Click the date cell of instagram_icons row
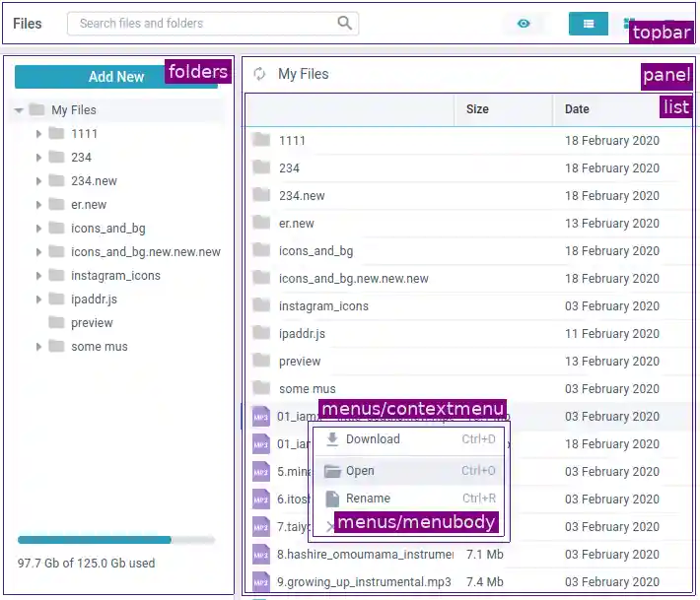 [x=611, y=305]
